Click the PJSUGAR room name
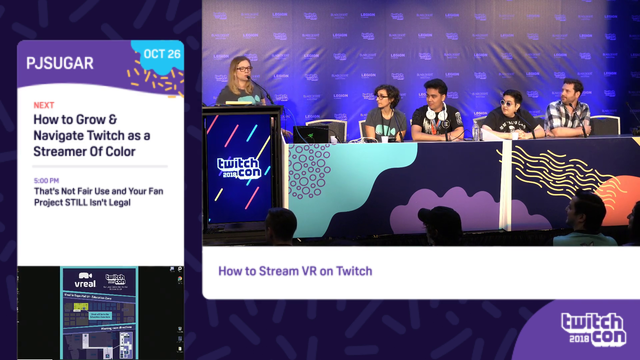Screen dimensions: 640x360 coord(60,63)
